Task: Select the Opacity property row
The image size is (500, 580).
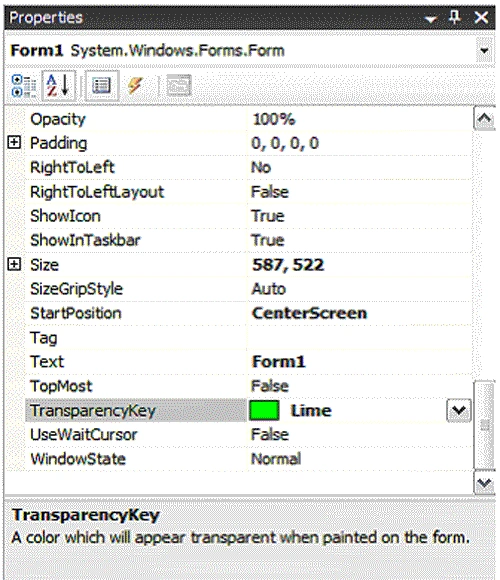Action: (x=249, y=119)
